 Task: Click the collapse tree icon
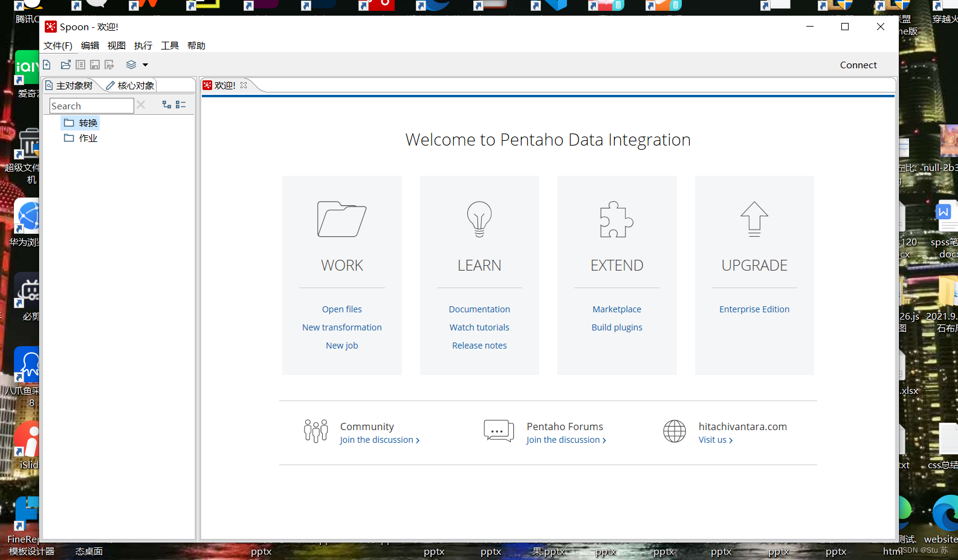pos(181,105)
